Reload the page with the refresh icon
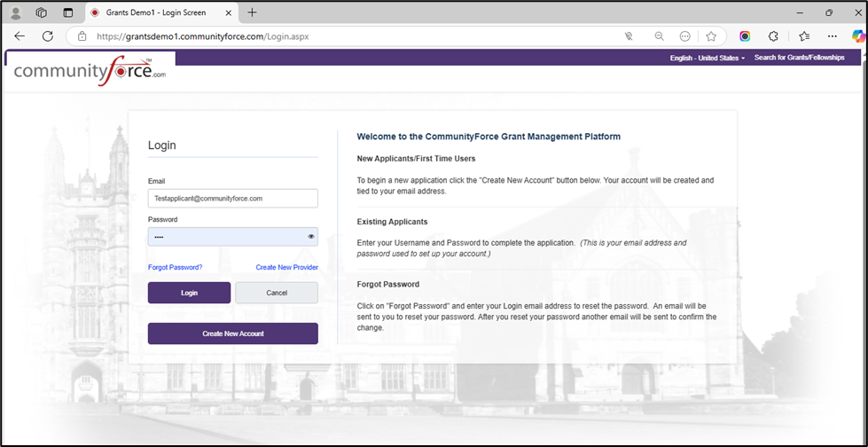 (48, 36)
